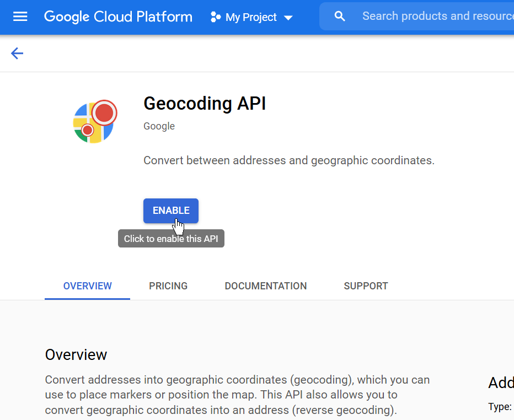514x420 pixels.
Task: Click the Google publisher name
Action: coord(159,126)
